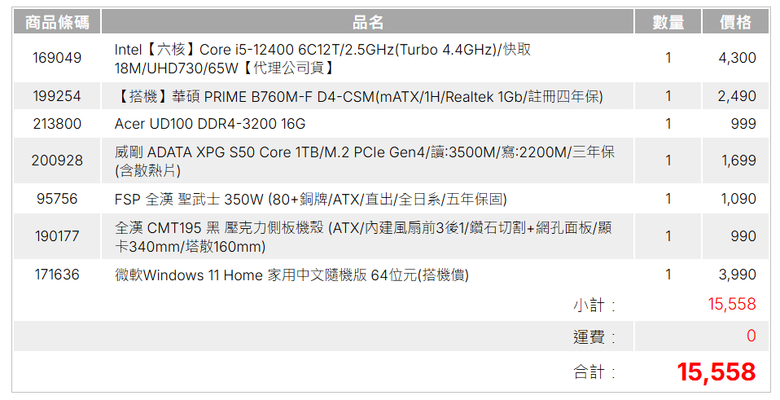Open the 華碩 PRIME B760M-F motherboard item
The height and width of the screenshot is (400, 780).
358,96
